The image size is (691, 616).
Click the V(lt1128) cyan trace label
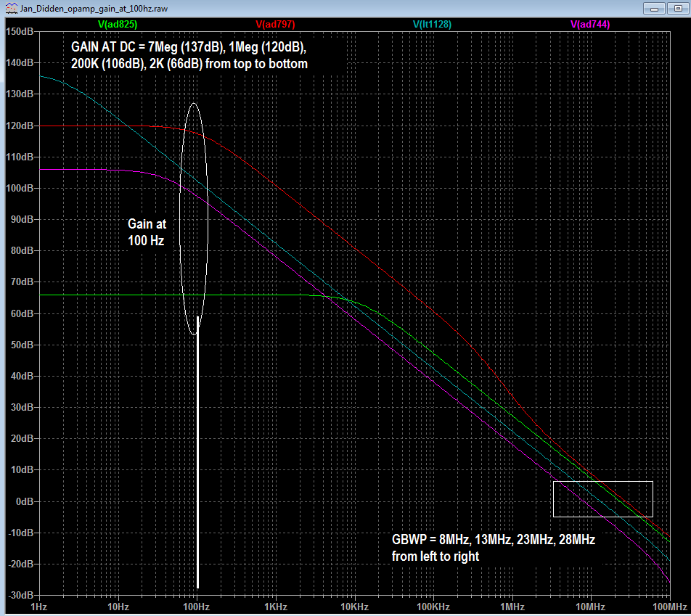point(432,25)
